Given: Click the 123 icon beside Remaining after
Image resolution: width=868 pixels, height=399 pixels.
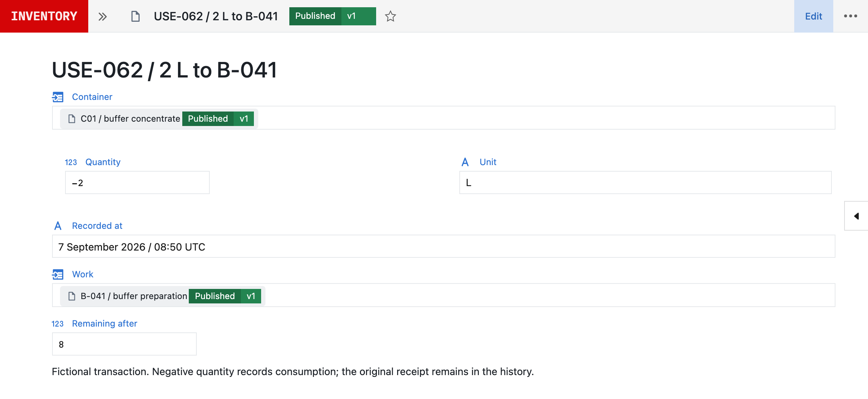Looking at the screenshot, I should click(58, 324).
